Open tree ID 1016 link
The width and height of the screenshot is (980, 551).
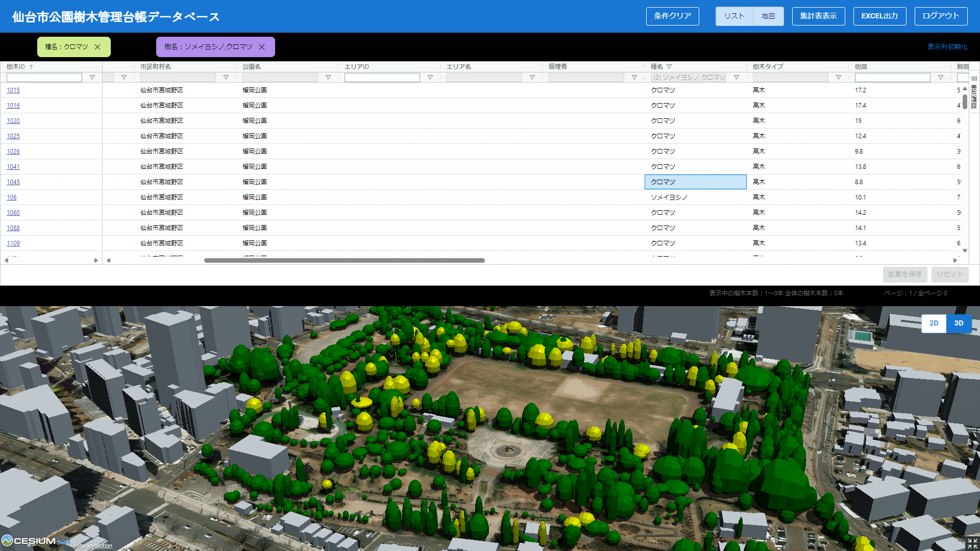coord(13,106)
